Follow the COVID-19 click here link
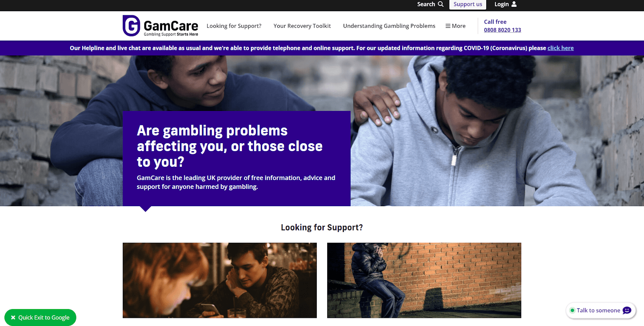 click(560, 48)
